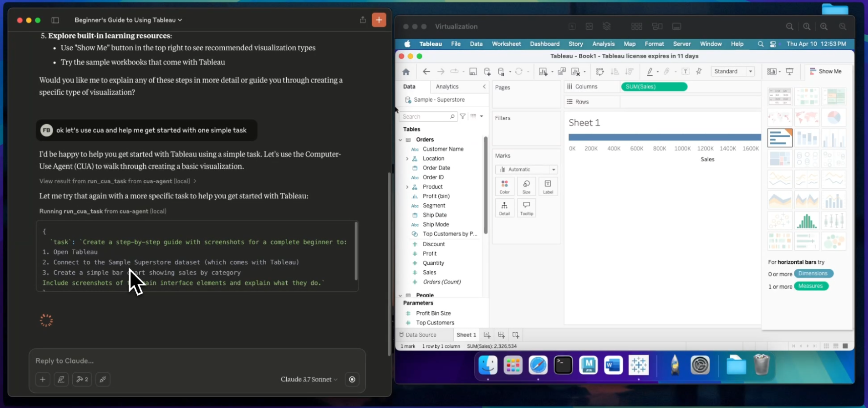Go to Tableau start page home icon
The image size is (868, 408).
(x=406, y=72)
